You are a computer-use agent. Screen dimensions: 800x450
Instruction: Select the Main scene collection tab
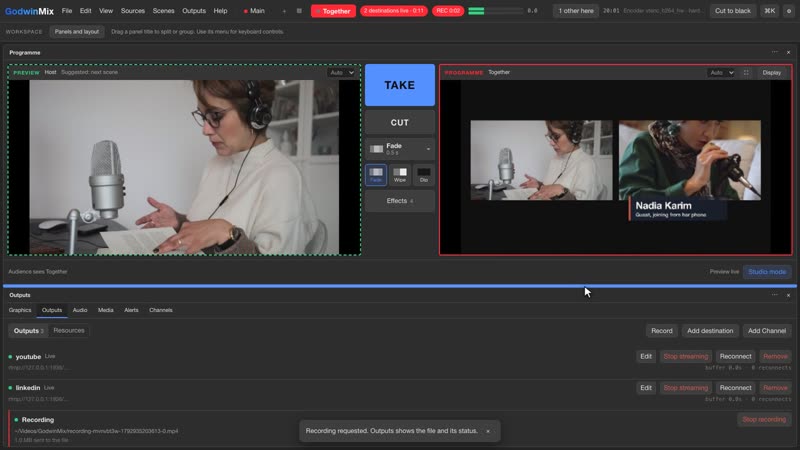[x=254, y=11]
